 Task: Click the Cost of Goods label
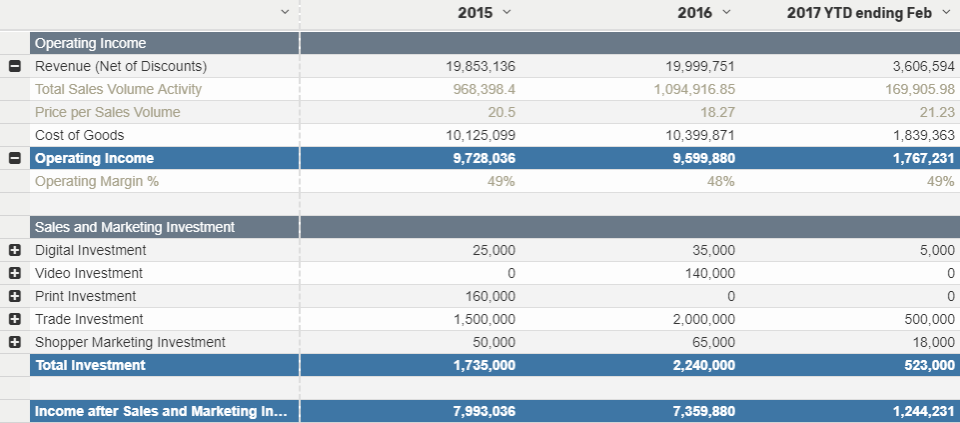coord(80,135)
